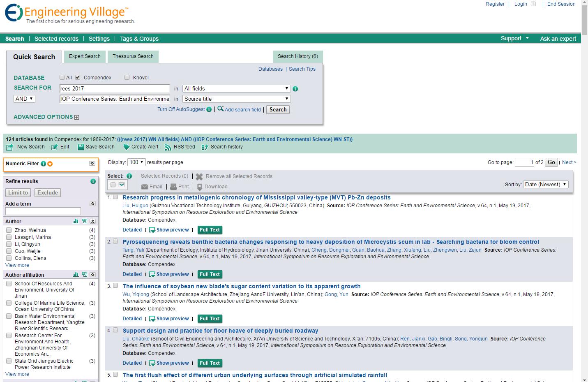Switch to the Thesaurus Search tab
Viewport: 588px width, 382px height.
tap(133, 56)
